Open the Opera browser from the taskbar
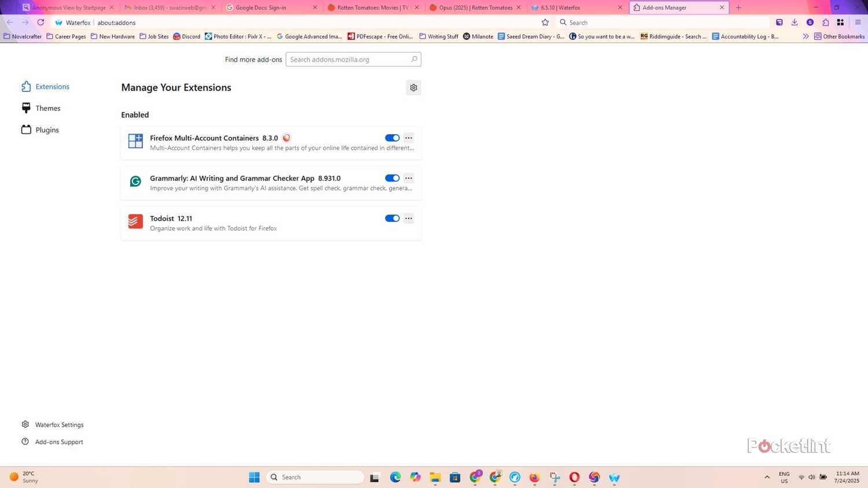The image size is (868, 488). (x=574, y=477)
